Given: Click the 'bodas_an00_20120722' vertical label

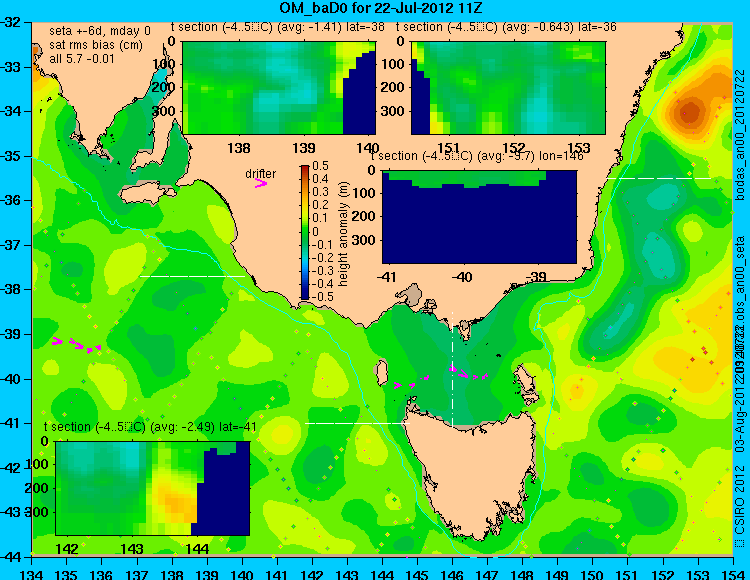Looking at the screenshot, I should pos(740,134).
